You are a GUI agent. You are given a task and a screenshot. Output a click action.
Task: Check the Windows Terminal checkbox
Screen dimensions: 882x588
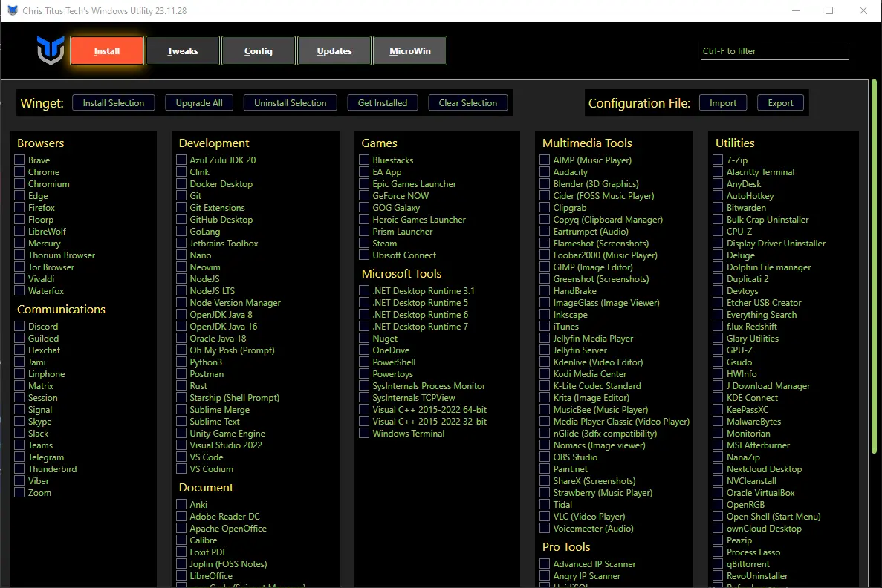pyautogui.click(x=364, y=434)
